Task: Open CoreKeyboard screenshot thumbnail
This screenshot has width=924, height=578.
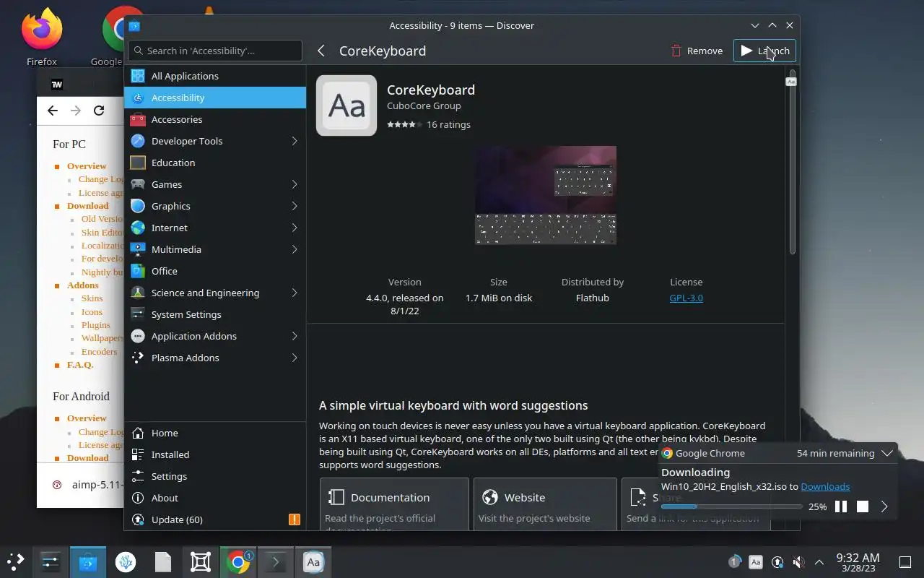Action: (x=546, y=195)
